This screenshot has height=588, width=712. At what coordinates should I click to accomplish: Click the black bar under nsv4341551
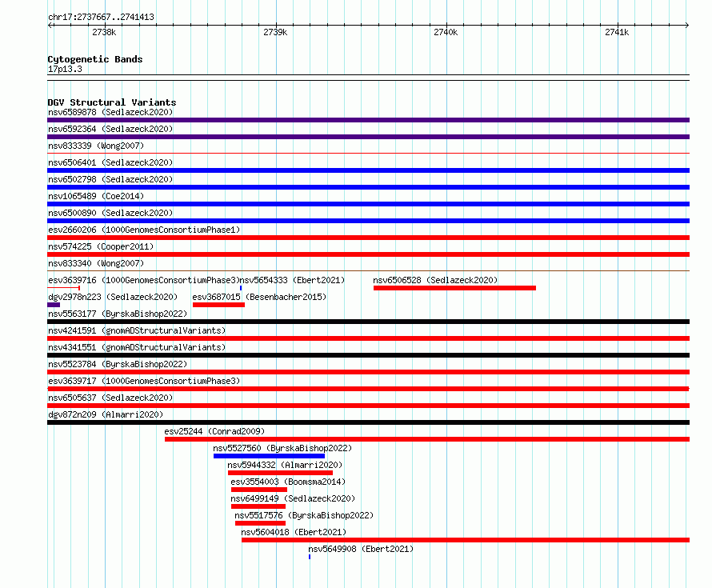point(368,355)
